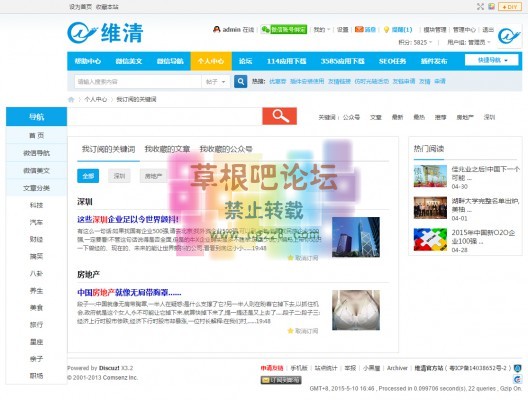Click in the top search text field

pyautogui.click(x=138, y=82)
